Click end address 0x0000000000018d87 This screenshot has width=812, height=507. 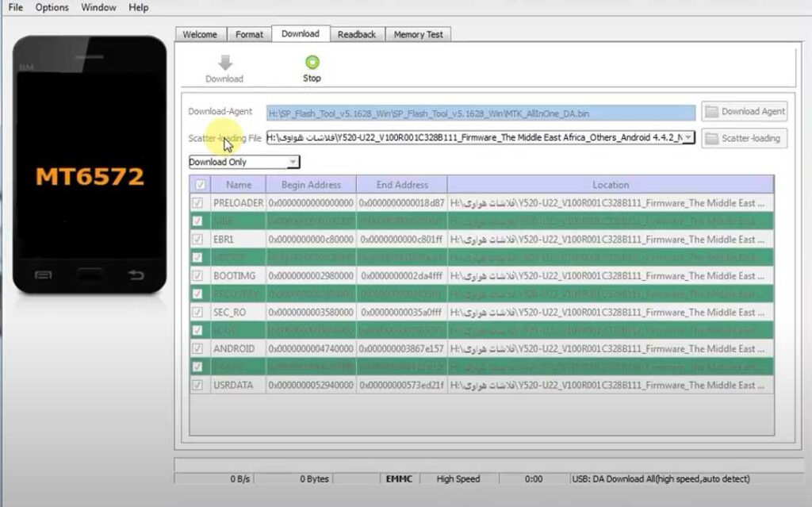tap(402, 202)
